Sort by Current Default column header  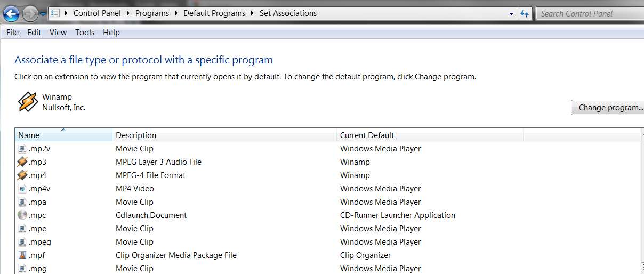tap(430, 135)
